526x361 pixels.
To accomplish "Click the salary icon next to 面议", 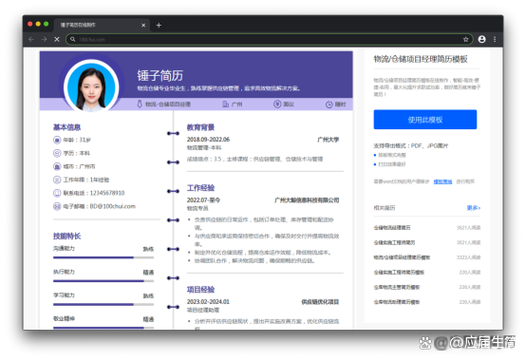I will pos(277,104).
